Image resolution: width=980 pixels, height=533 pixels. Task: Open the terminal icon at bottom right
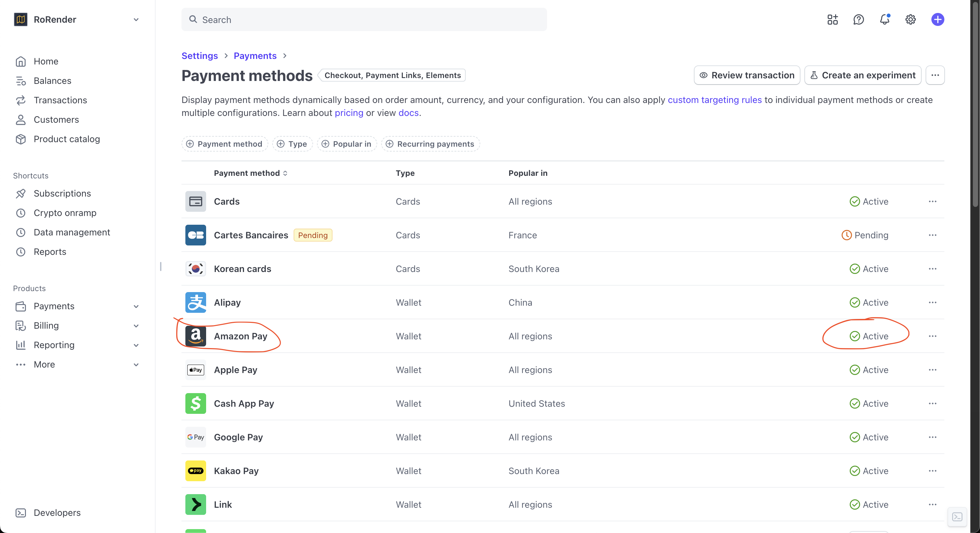[x=957, y=517]
